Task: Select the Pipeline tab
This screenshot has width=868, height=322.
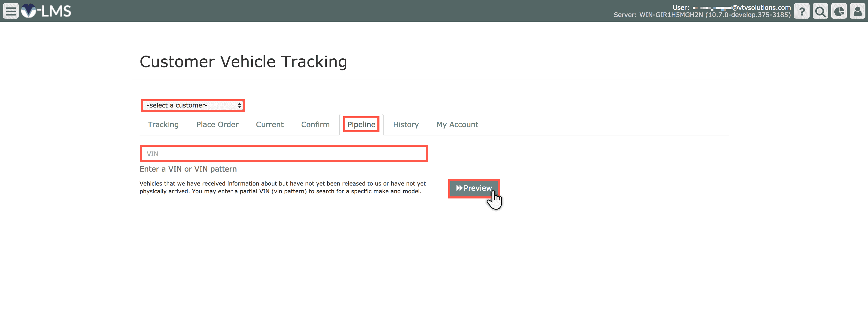Action: [361, 125]
